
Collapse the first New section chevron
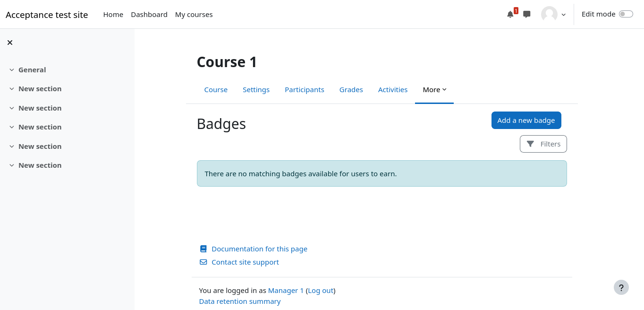pos(12,89)
